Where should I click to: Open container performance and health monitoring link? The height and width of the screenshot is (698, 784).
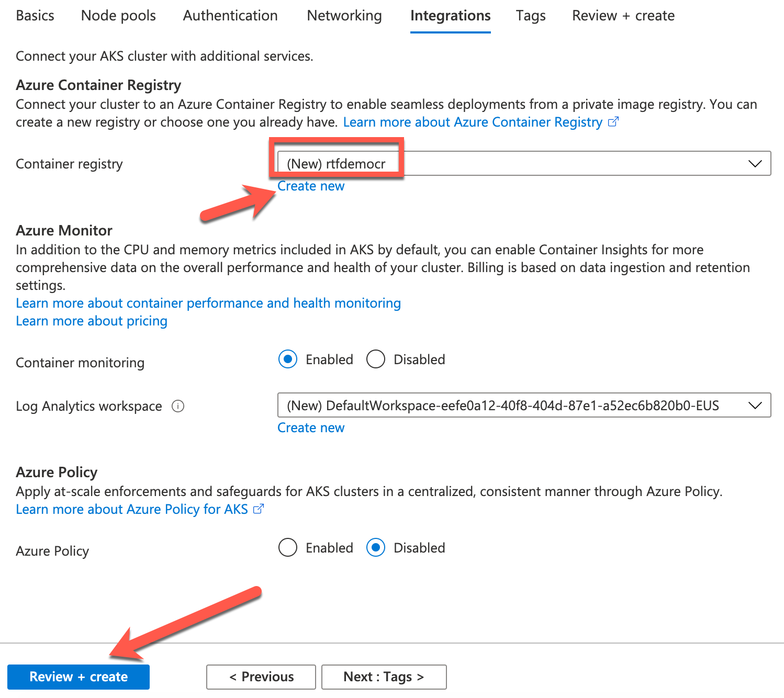pos(208,303)
